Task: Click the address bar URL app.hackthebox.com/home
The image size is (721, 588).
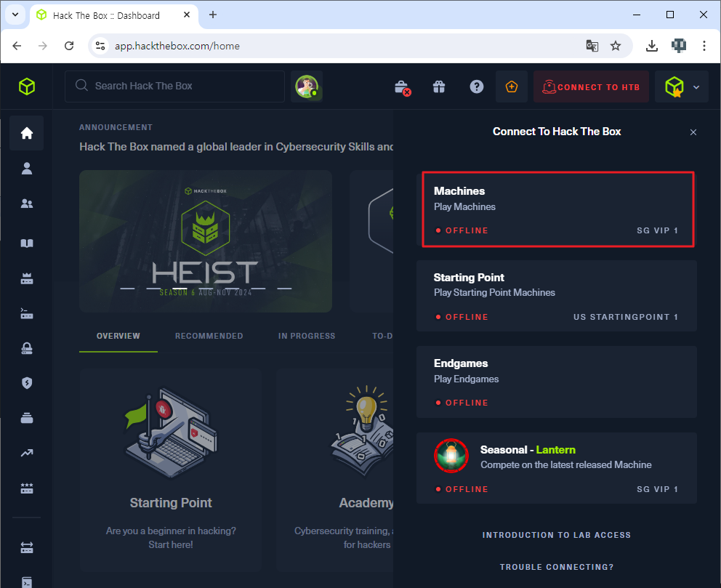Action: coord(177,46)
